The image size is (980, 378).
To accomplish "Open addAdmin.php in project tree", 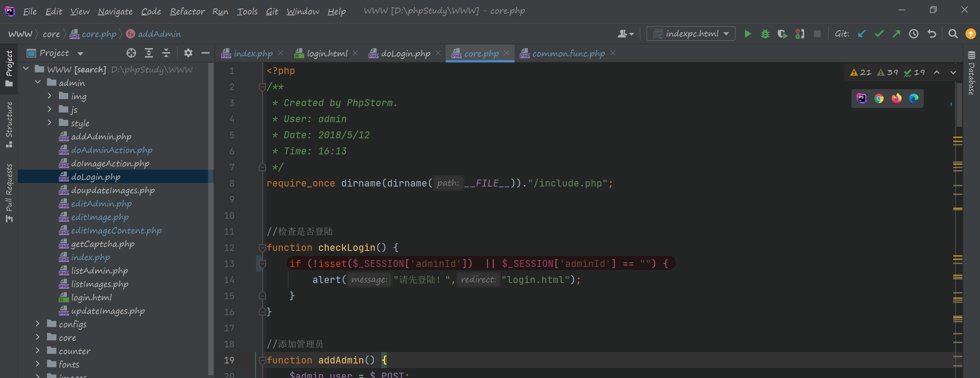I will tap(101, 136).
